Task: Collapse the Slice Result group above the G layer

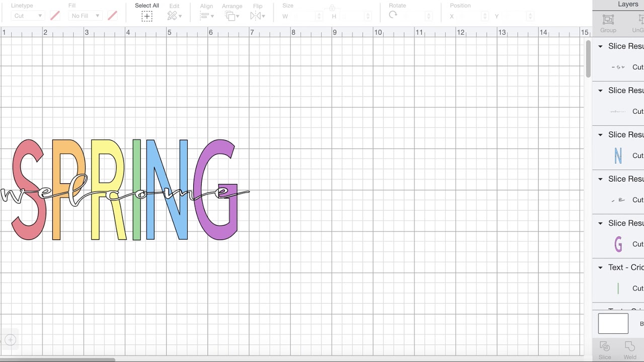Action: 600,223
